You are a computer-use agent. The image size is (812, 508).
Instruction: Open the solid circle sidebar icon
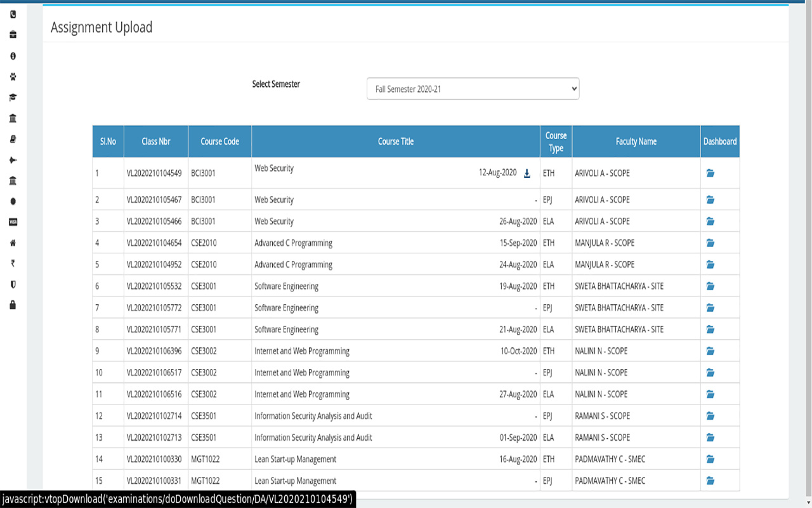13,201
